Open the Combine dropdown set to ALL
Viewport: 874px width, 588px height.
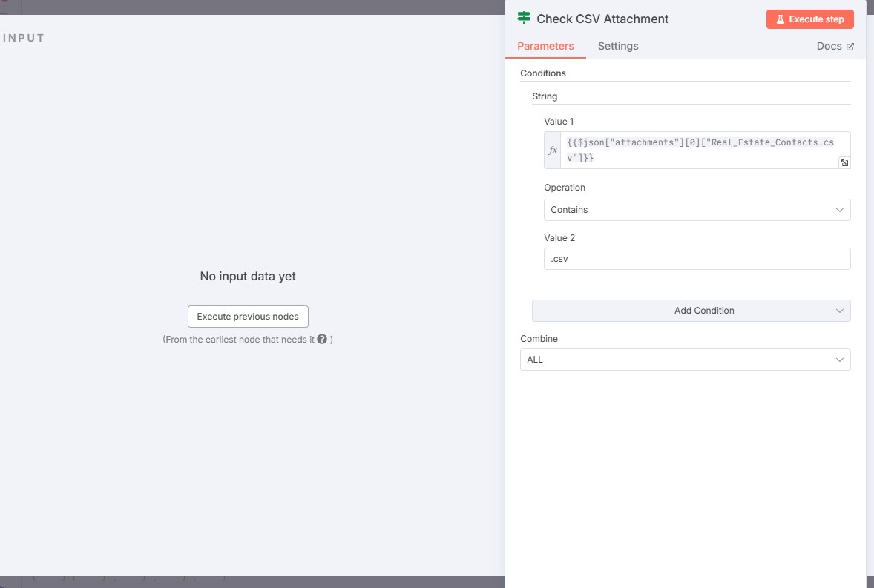click(685, 359)
